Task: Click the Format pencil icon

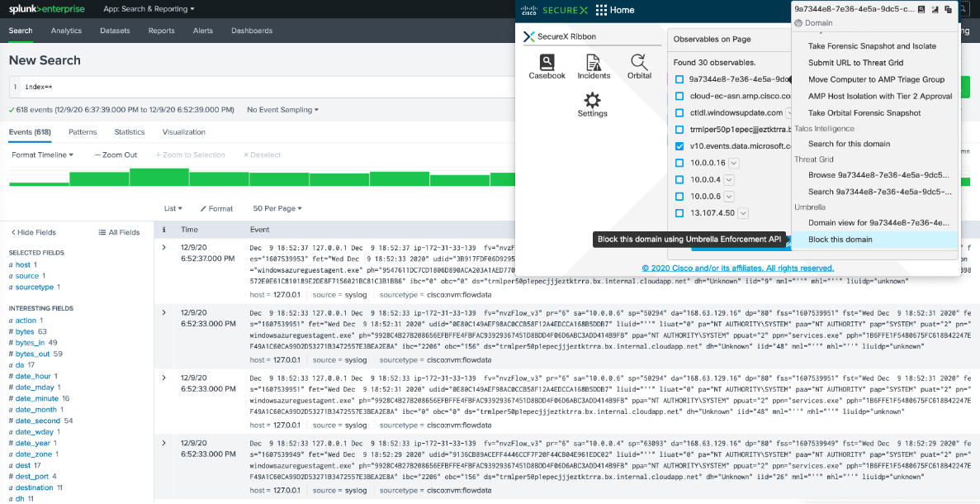Action: point(203,209)
